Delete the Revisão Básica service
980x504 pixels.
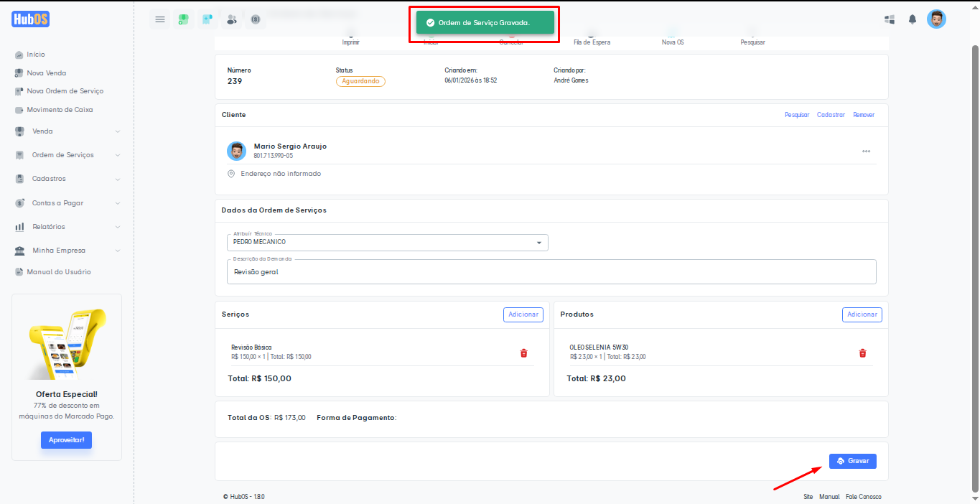tap(523, 353)
